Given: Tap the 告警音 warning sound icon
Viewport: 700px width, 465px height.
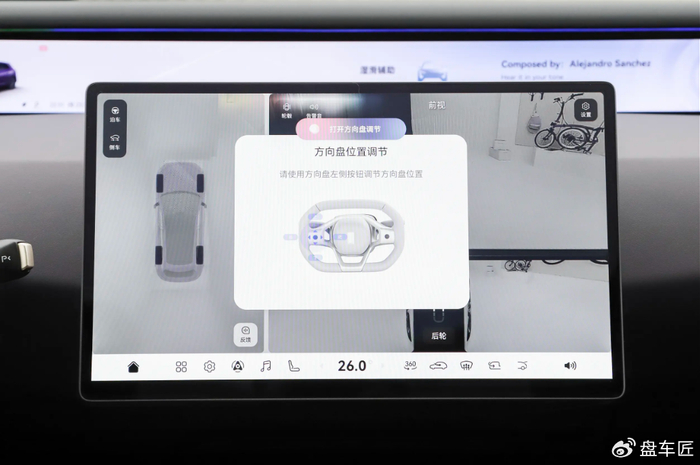Looking at the screenshot, I should 314,110.
